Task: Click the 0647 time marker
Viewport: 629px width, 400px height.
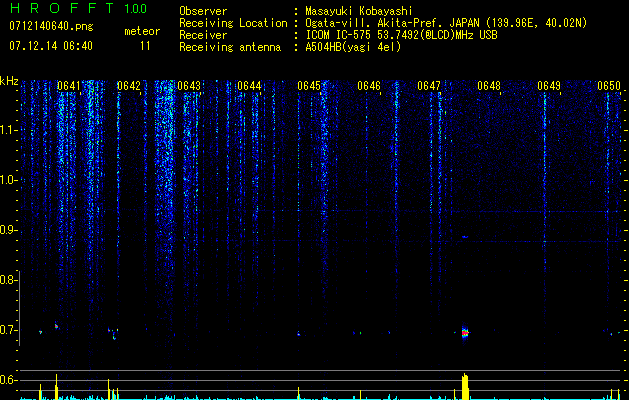Action: [429, 86]
